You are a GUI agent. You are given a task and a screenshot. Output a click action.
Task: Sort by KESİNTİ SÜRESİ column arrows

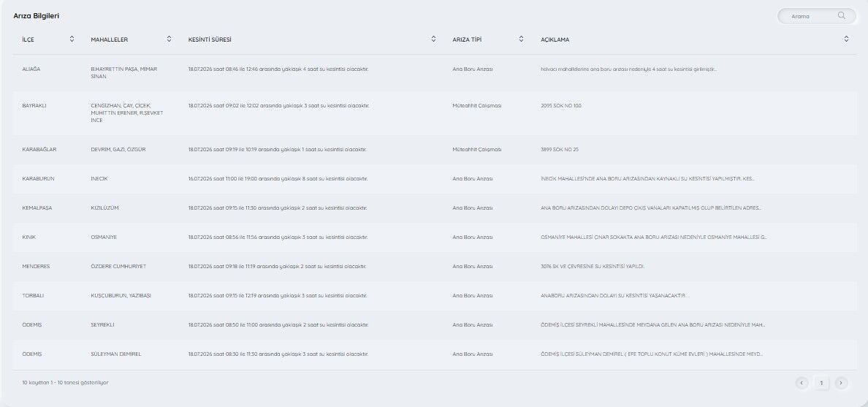click(x=433, y=39)
